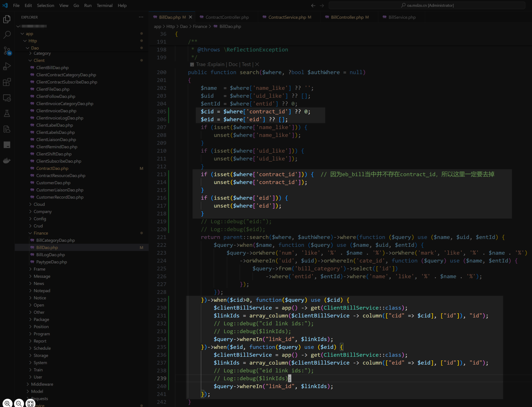Expand the Cloud folder

[x=30, y=204]
